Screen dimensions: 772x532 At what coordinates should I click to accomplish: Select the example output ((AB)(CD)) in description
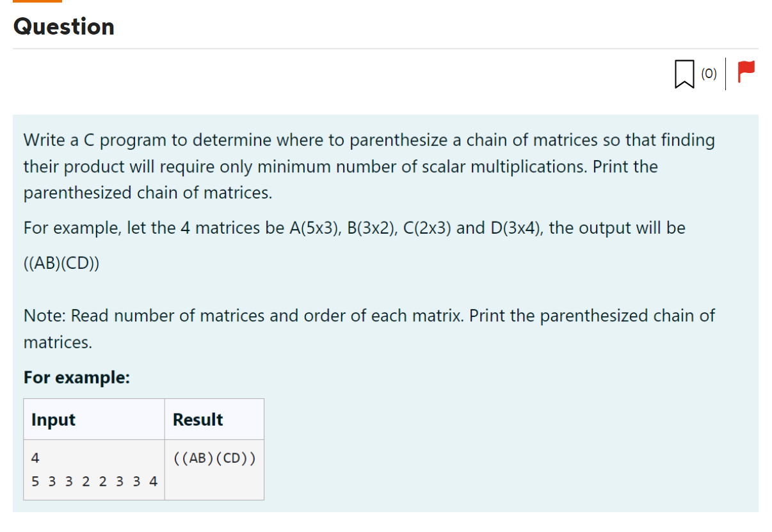click(61, 262)
